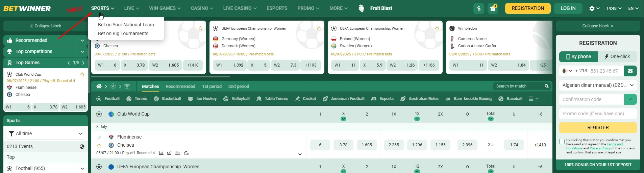Open the EN language dropdown
This screenshot has width=644, height=173.
(x=633, y=8)
